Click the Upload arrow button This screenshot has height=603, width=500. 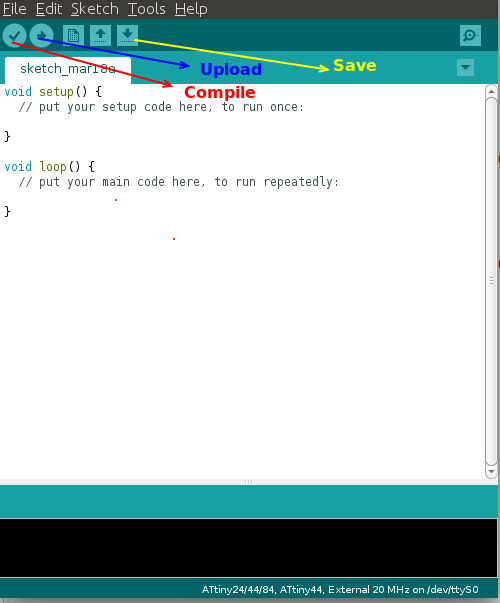coord(42,35)
